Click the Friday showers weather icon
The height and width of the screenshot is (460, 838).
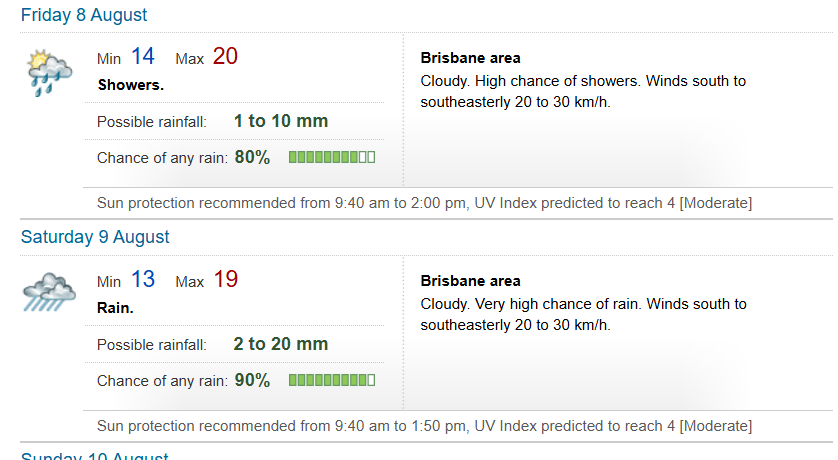coord(49,73)
